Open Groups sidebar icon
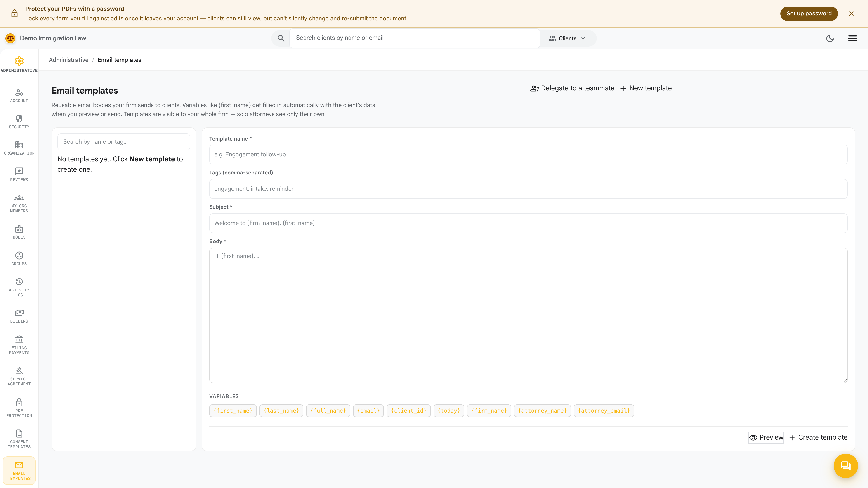Screen dimensions: 868x488 click(19, 259)
